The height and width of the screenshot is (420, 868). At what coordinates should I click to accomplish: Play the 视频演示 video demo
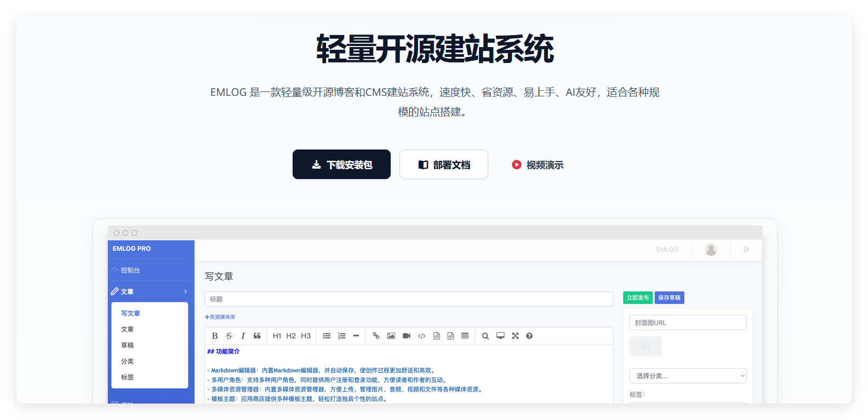[x=538, y=164]
